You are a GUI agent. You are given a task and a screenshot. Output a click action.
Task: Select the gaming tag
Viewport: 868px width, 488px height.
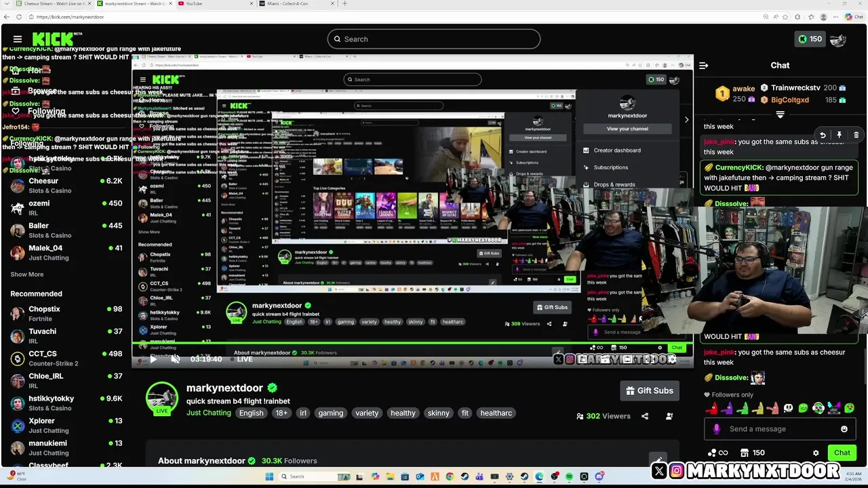(x=331, y=413)
